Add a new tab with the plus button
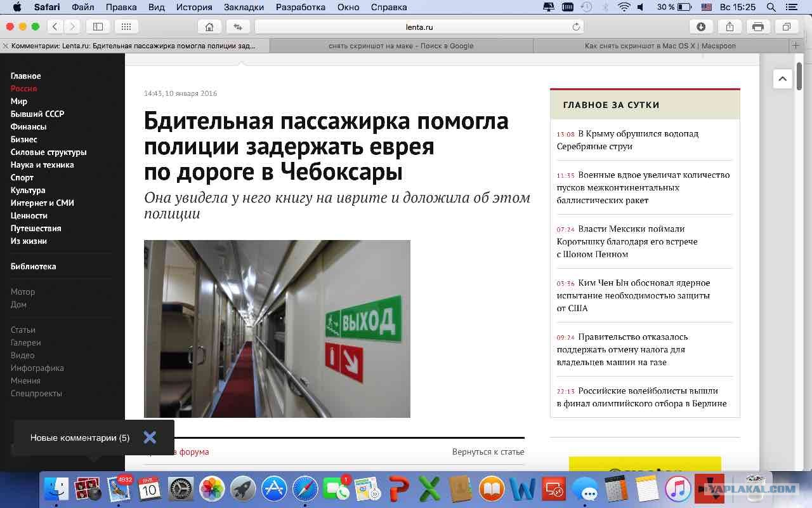812x508 pixels. (796, 46)
